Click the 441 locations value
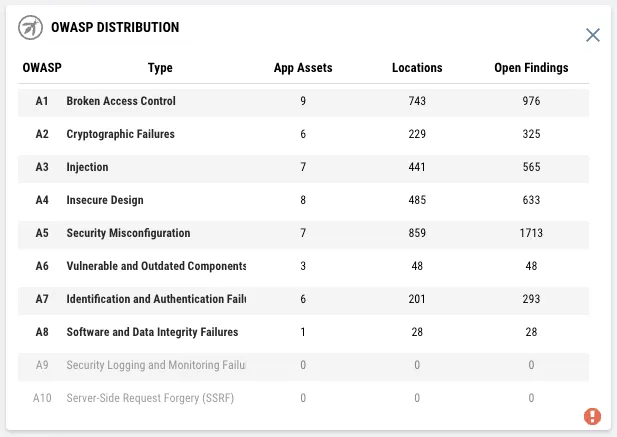 point(417,167)
